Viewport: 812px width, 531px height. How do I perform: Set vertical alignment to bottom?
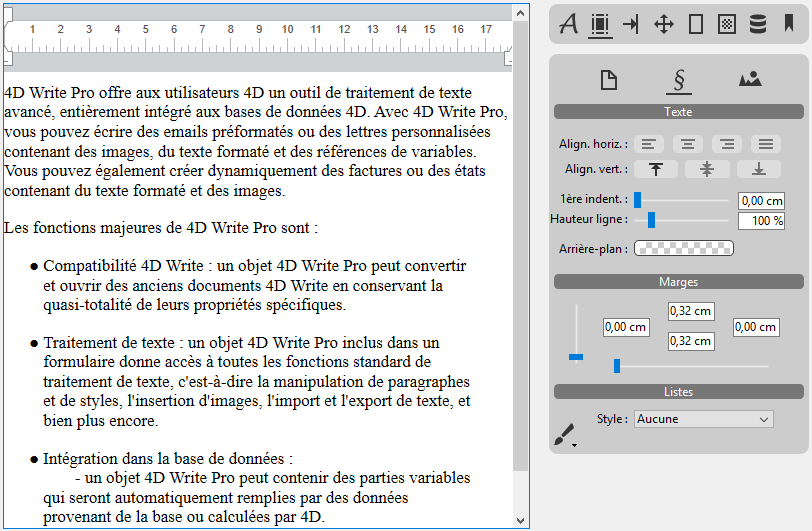pyautogui.click(x=759, y=169)
